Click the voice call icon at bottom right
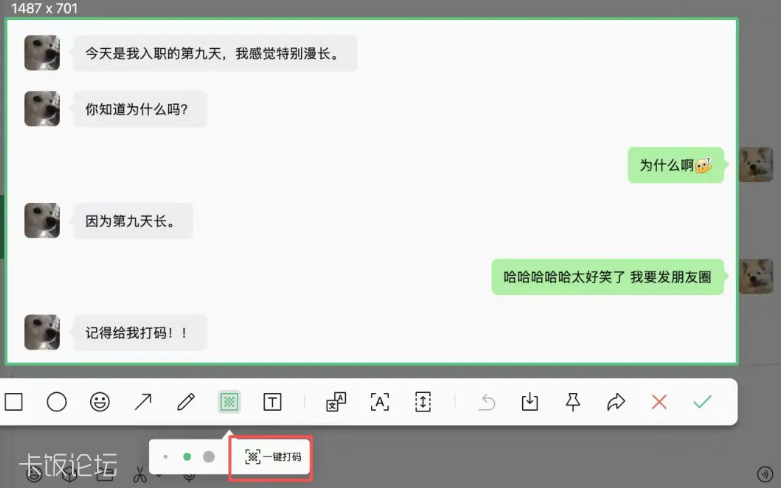 point(765,474)
